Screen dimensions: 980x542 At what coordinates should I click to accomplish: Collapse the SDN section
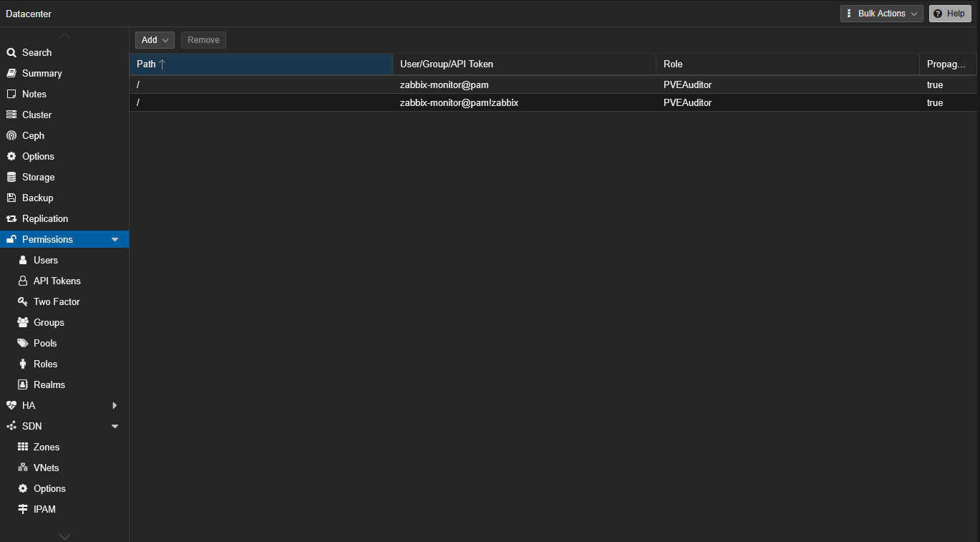(115, 426)
